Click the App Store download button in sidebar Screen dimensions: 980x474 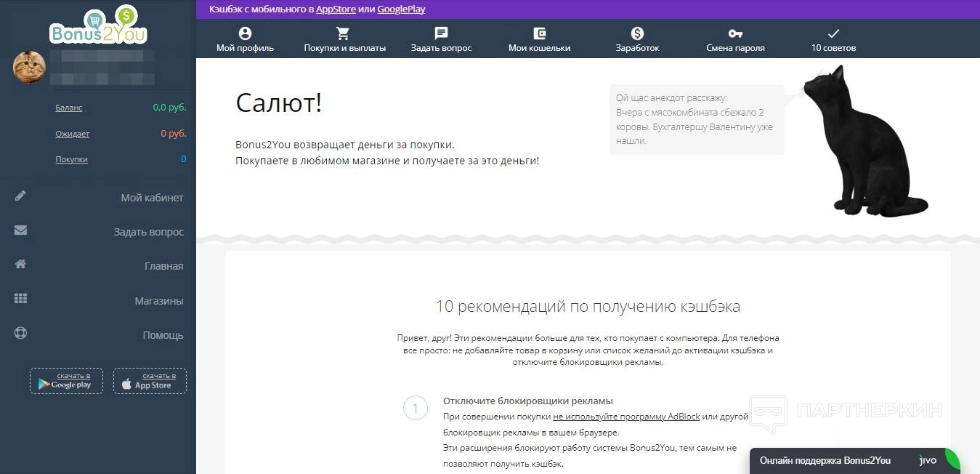[x=150, y=381]
